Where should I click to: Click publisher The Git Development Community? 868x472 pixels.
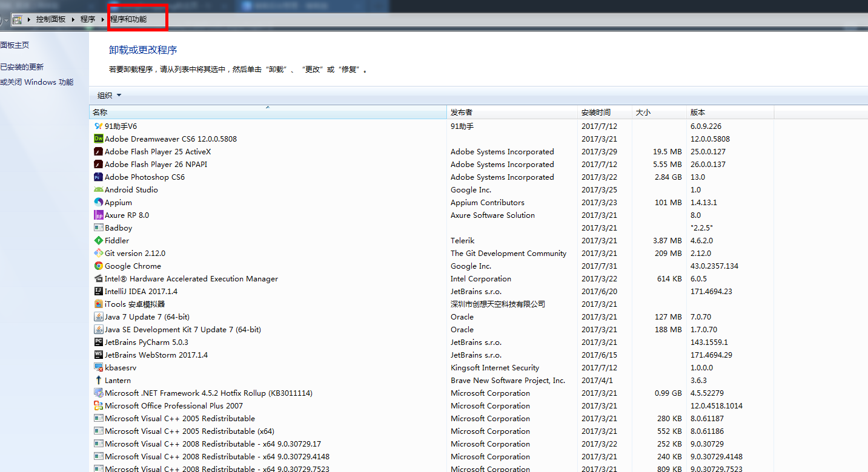click(x=509, y=253)
